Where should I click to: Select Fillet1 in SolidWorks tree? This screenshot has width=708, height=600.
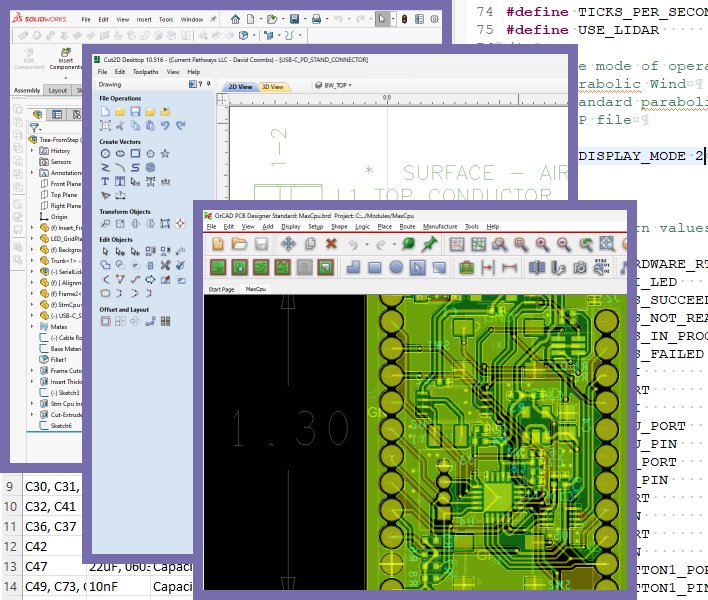click(x=53, y=359)
